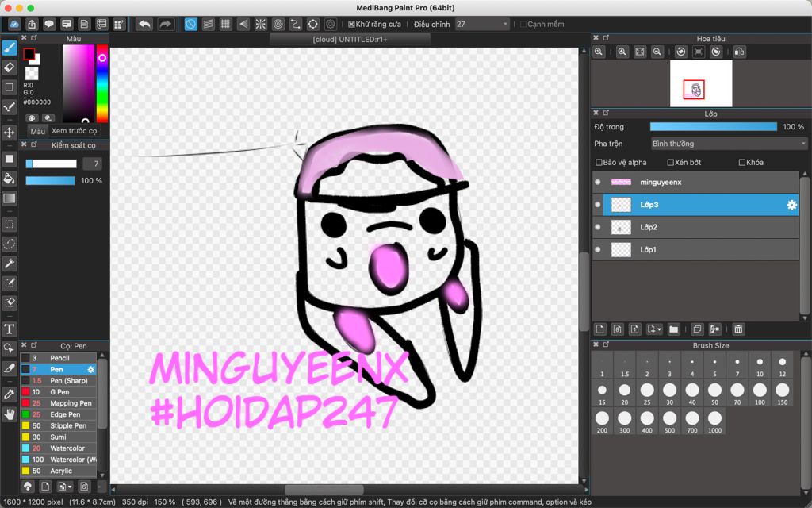
Task: Toggle visibility of layer Lớp2
Action: pos(598,227)
